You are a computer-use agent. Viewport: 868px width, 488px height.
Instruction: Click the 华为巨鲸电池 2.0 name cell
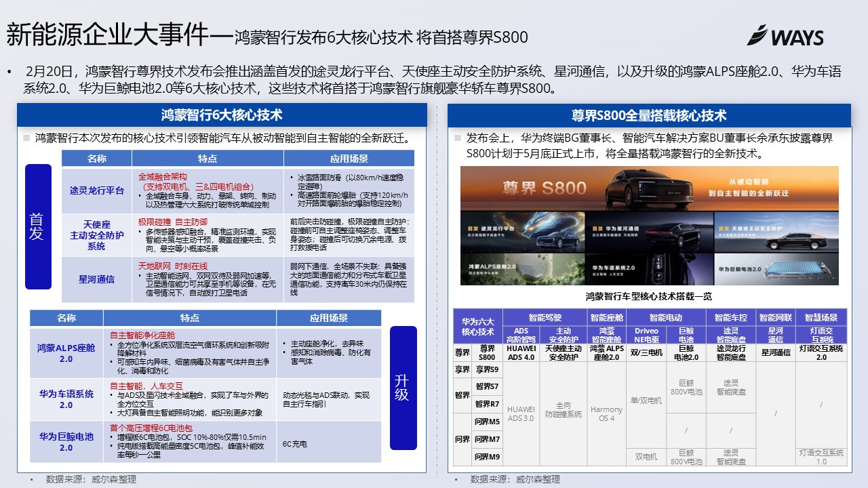click(x=66, y=442)
